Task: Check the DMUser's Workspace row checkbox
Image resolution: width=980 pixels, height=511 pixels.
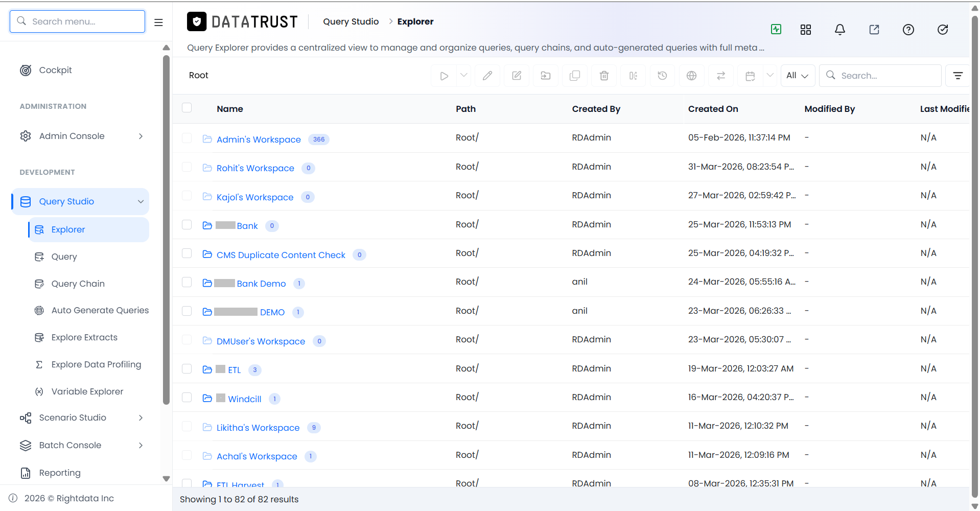Action: click(187, 340)
